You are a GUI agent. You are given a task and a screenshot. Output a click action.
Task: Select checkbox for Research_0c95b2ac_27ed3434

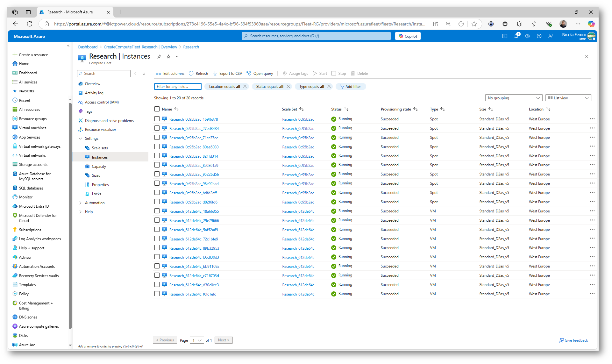coord(157,128)
